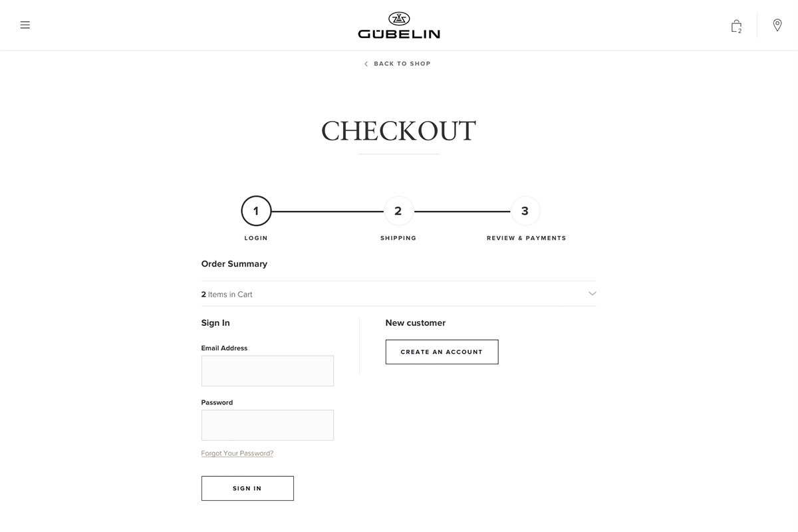Click the Create an Account button
Image resolution: width=798 pixels, height=532 pixels.
coord(442,352)
